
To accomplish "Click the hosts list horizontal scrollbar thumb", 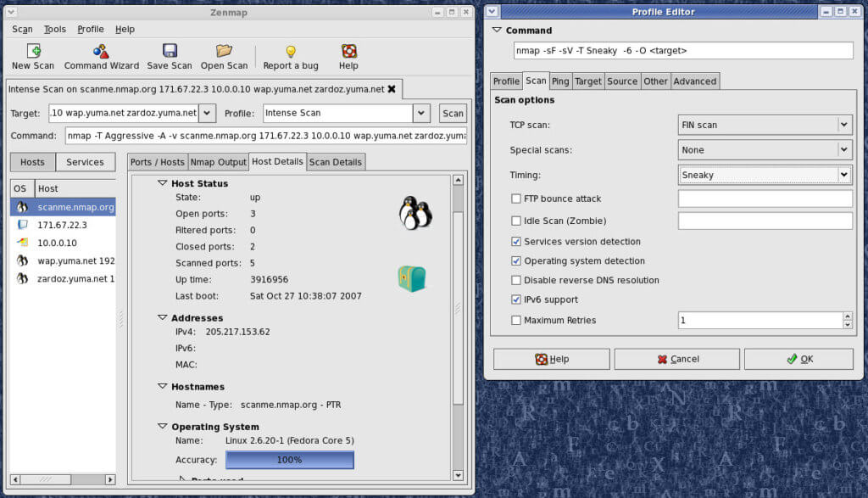I will point(46,479).
